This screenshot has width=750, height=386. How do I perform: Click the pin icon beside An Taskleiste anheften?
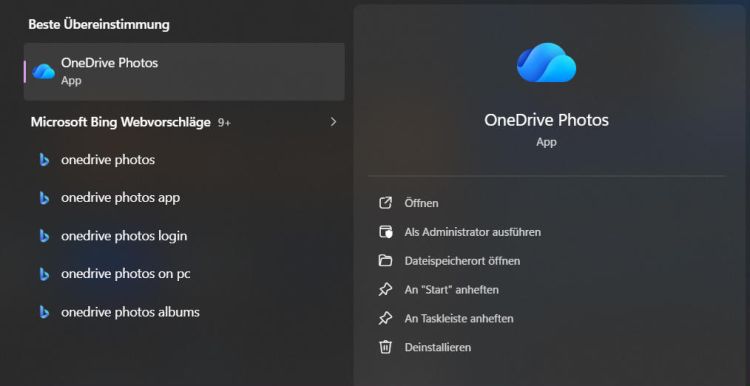pos(385,318)
